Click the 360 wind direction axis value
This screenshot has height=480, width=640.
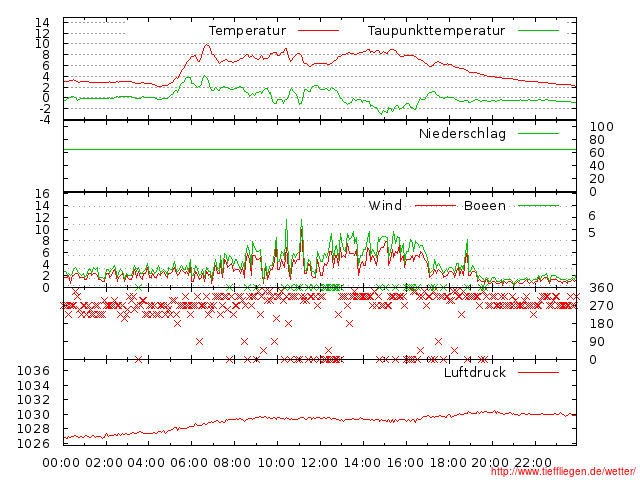click(x=601, y=288)
